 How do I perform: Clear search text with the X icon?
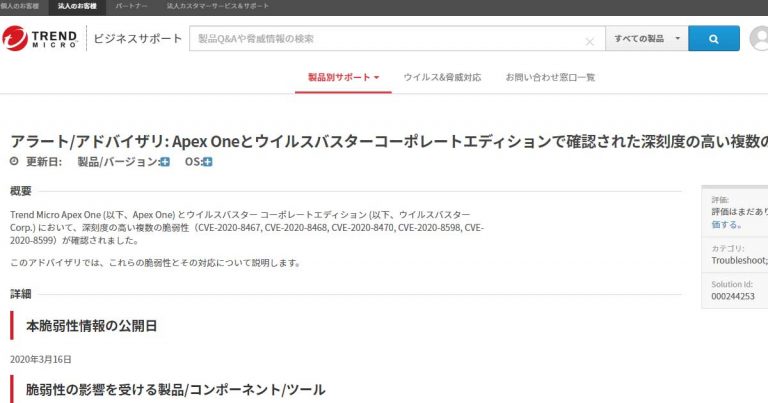pos(590,40)
